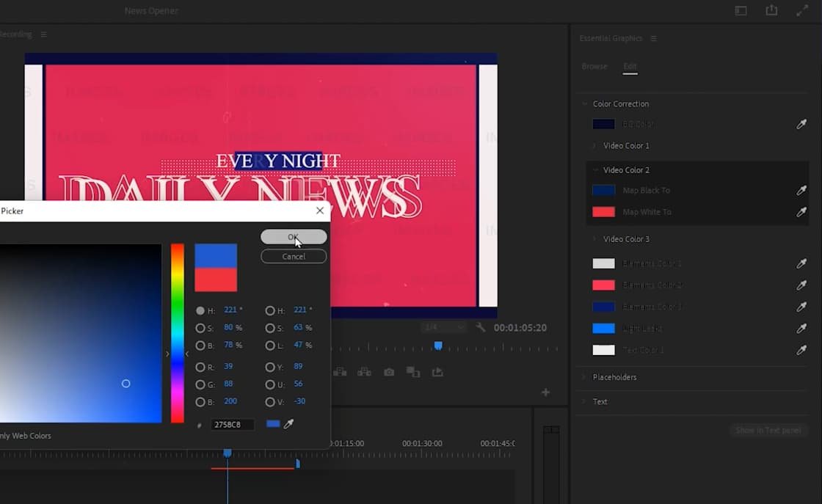Collapse the Video Color 2 group
The width and height of the screenshot is (822, 504).
click(x=595, y=170)
